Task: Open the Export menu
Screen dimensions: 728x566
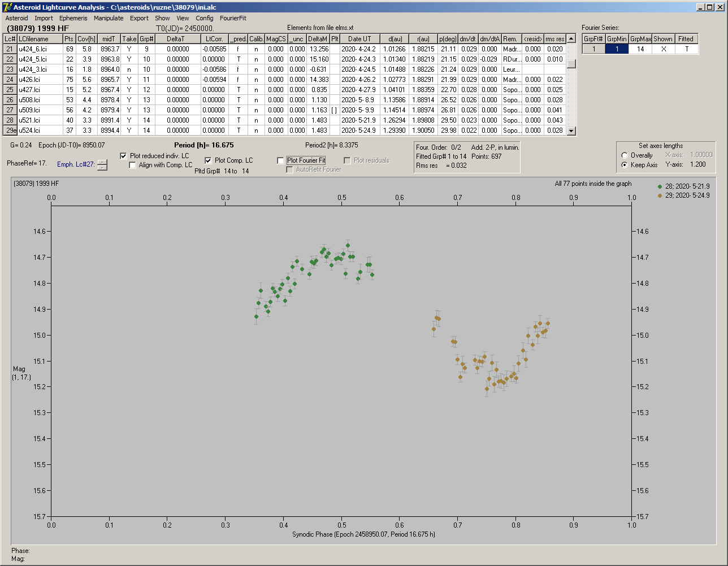Action: pos(139,18)
